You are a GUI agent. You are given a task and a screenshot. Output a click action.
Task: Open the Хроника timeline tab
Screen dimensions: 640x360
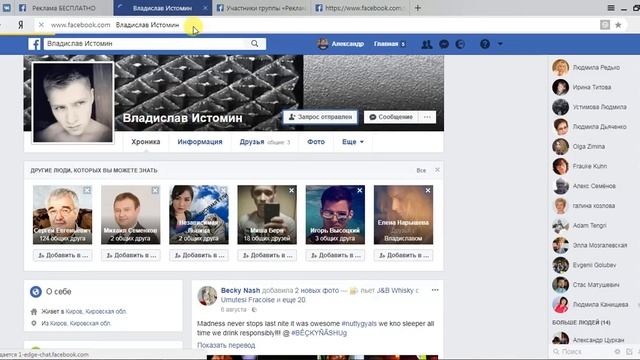146,142
